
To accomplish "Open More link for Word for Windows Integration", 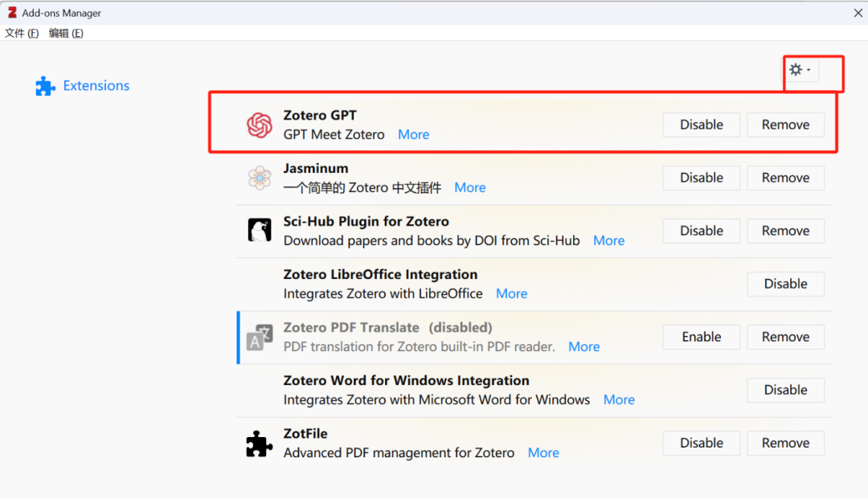I will coord(619,400).
